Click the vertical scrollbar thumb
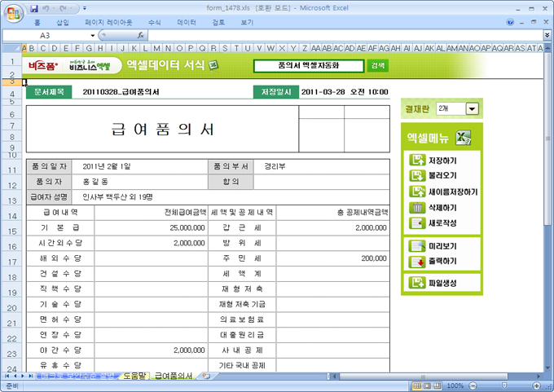554x392 pixels. point(547,138)
